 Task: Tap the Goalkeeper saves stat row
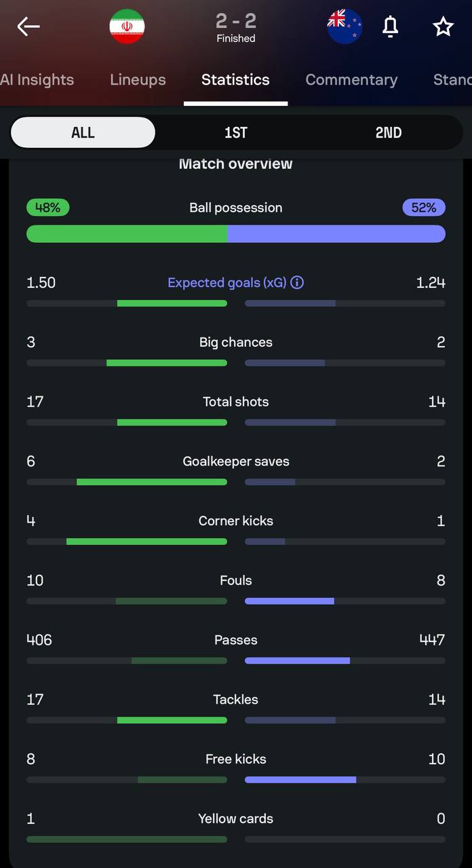[236, 470]
